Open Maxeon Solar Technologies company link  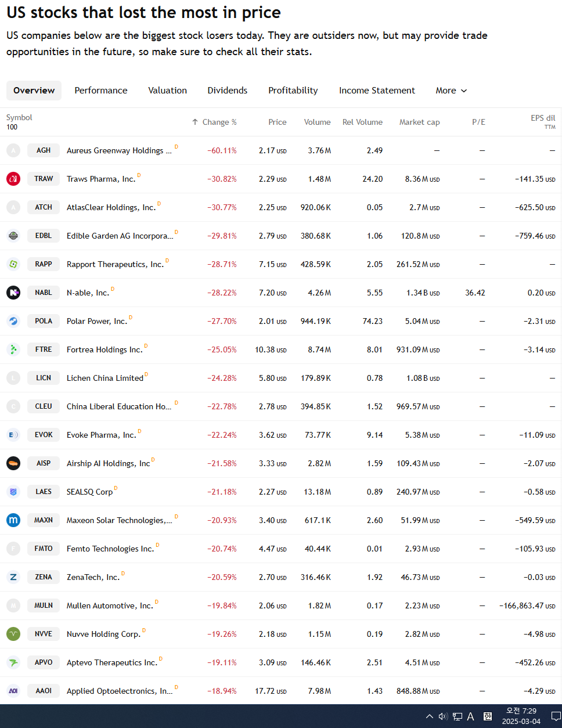(120, 520)
